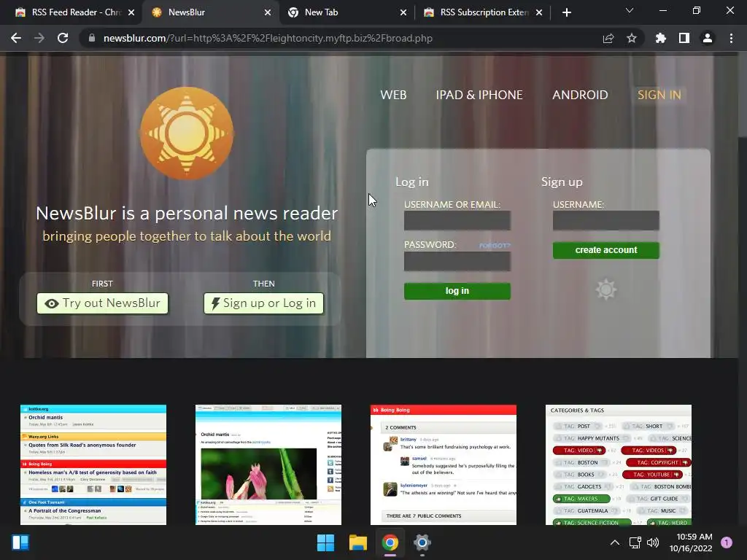Bookmark this page with the star
Viewport: 747px width, 560px height.
point(632,38)
